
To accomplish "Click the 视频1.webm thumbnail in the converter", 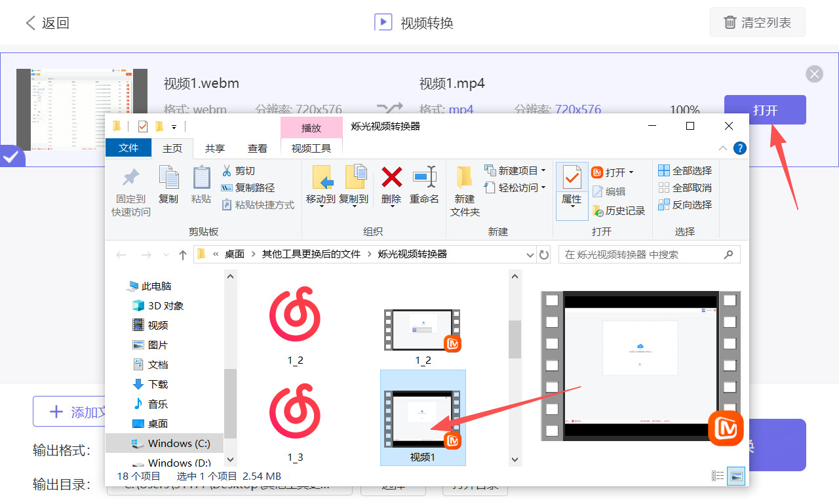I will [x=82, y=109].
